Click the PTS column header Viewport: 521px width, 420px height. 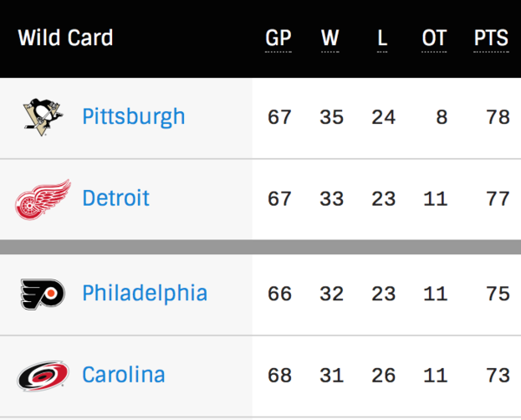click(x=491, y=38)
